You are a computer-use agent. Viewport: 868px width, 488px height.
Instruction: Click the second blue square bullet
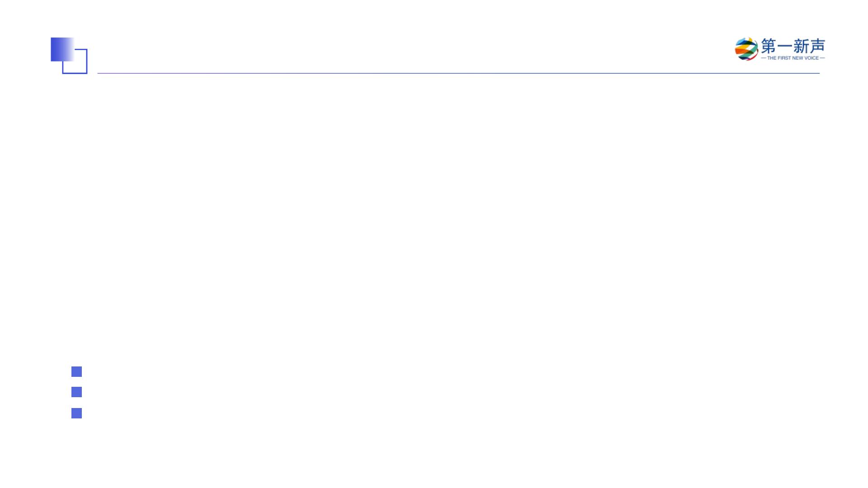[x=77, y=392]
